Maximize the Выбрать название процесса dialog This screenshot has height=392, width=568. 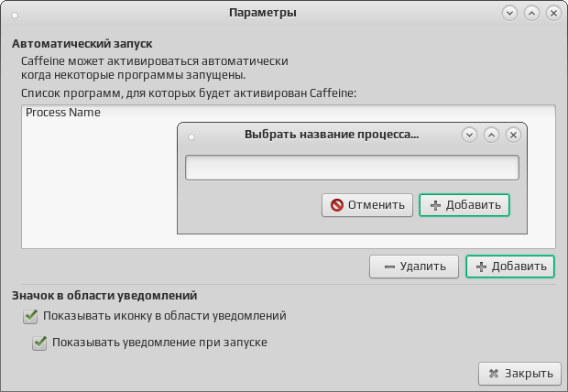click(491, 136)
